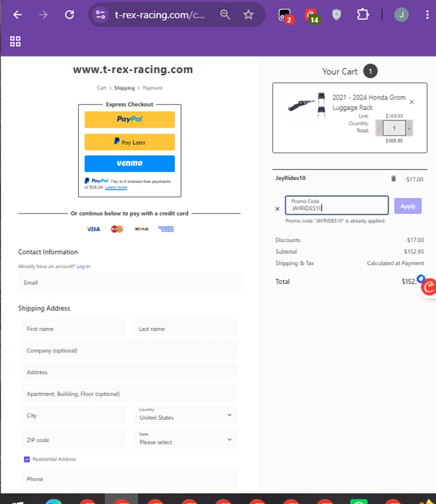
Task: Click the Discover card icon
Action: pyautogui.click(x=141, y=229)
